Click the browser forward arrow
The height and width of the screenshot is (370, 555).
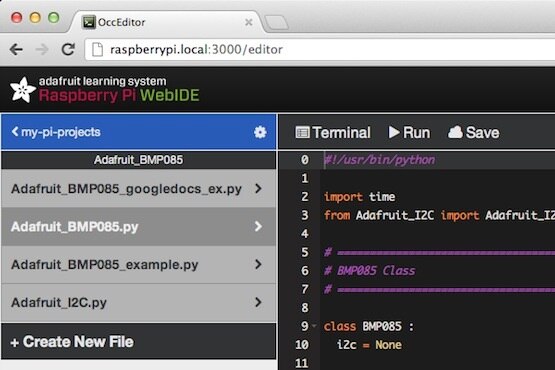42,50
